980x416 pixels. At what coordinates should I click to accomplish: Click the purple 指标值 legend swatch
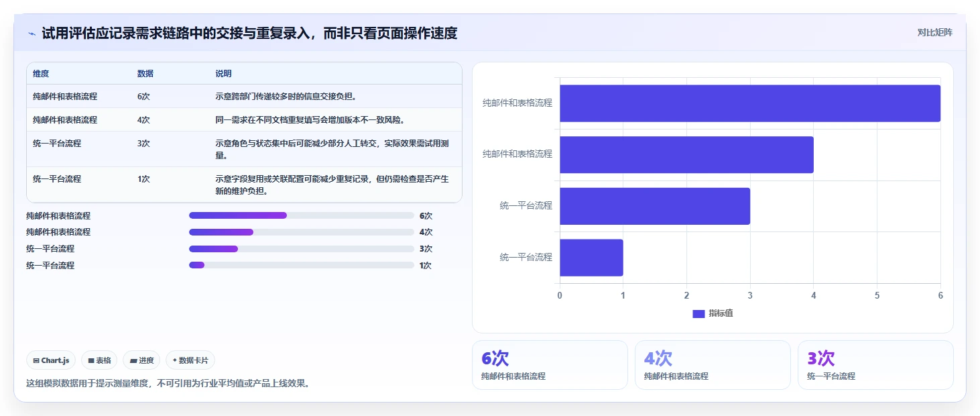698,314
